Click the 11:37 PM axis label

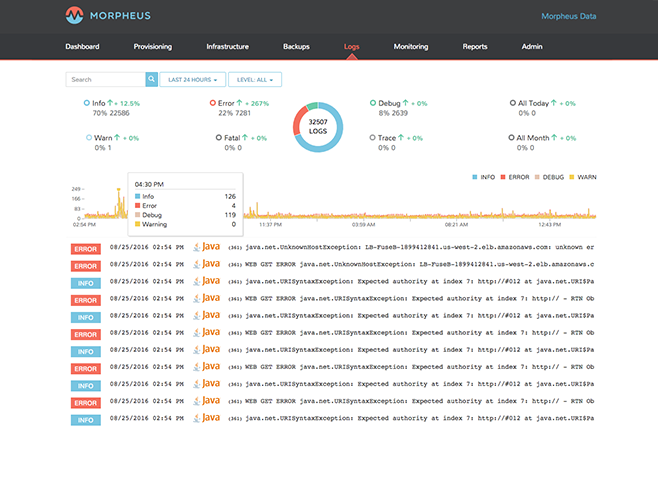coord(270,225)
